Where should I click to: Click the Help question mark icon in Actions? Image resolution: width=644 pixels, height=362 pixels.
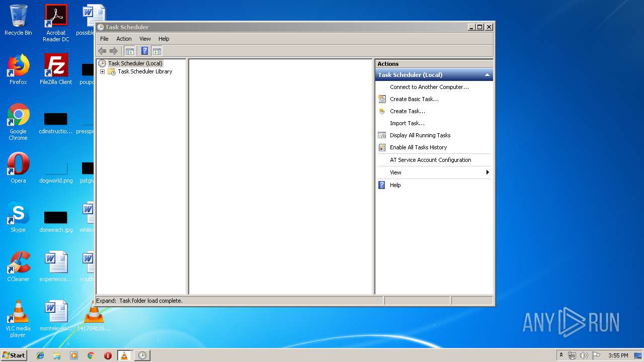coord(382,185)
